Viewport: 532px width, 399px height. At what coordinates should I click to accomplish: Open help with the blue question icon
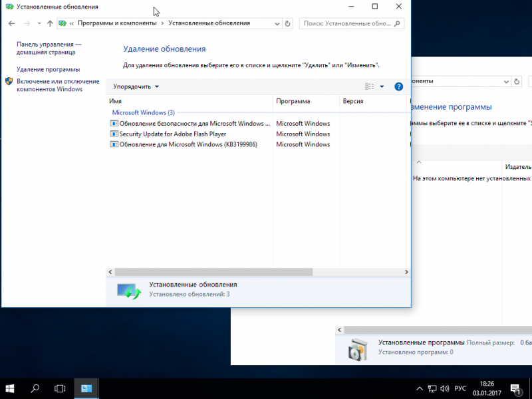tap(398, 86)
